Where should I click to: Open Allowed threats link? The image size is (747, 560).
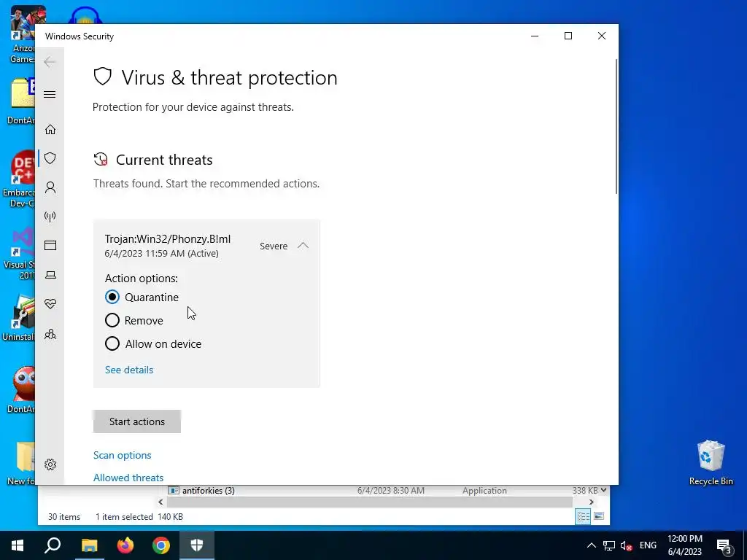(128, 478)
